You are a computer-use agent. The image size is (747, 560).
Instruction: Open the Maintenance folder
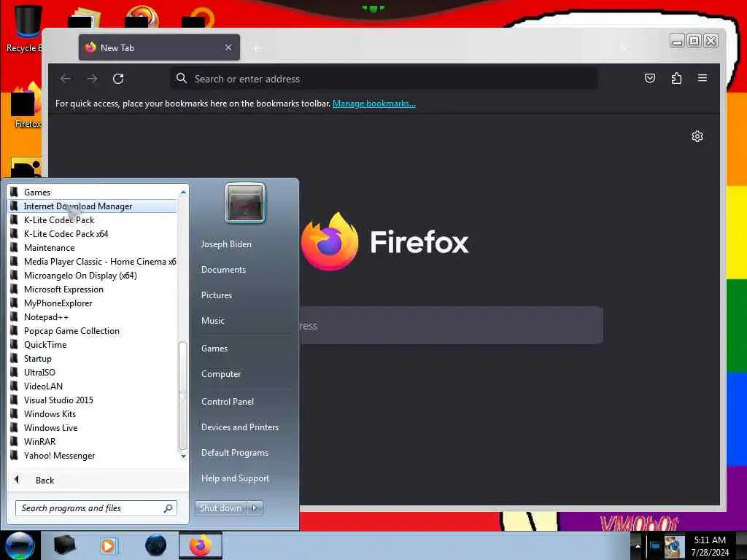pos(93,248)
